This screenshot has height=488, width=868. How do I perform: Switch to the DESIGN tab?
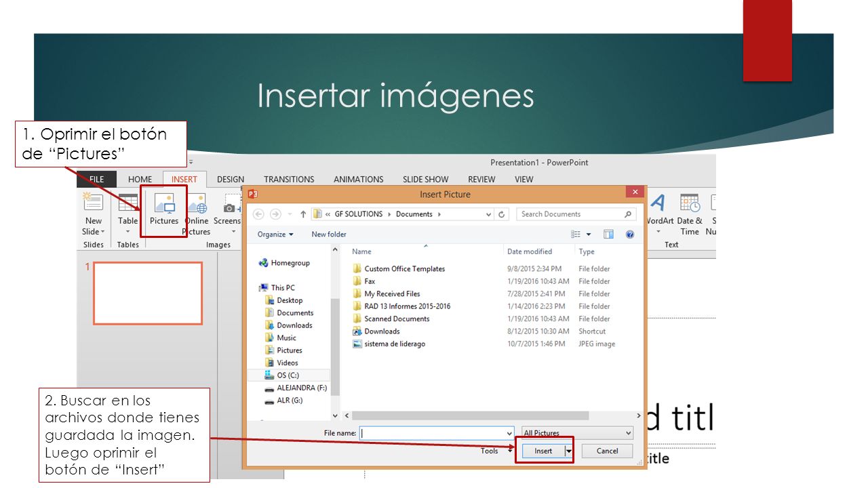(x=231, y=180)
